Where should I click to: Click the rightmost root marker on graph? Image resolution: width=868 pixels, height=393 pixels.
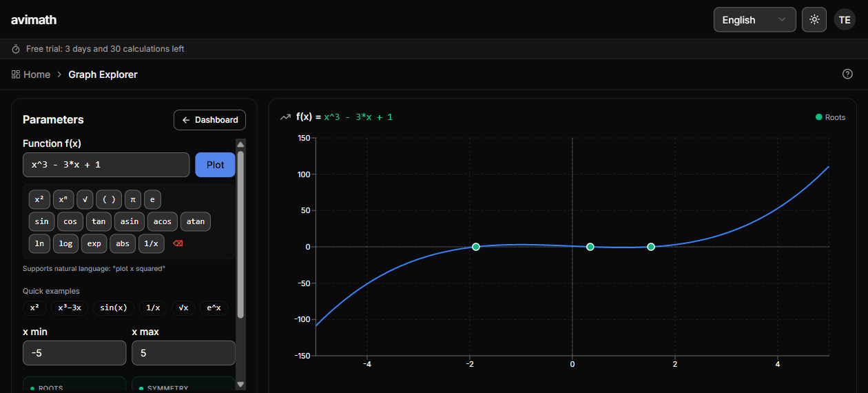tap(651, 247)
